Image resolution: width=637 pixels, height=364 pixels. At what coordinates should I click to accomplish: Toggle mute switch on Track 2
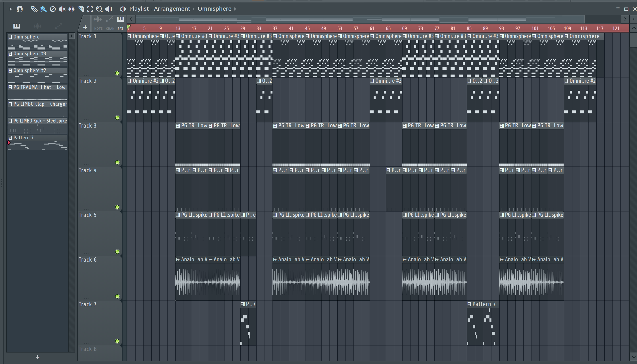point(117,118)
